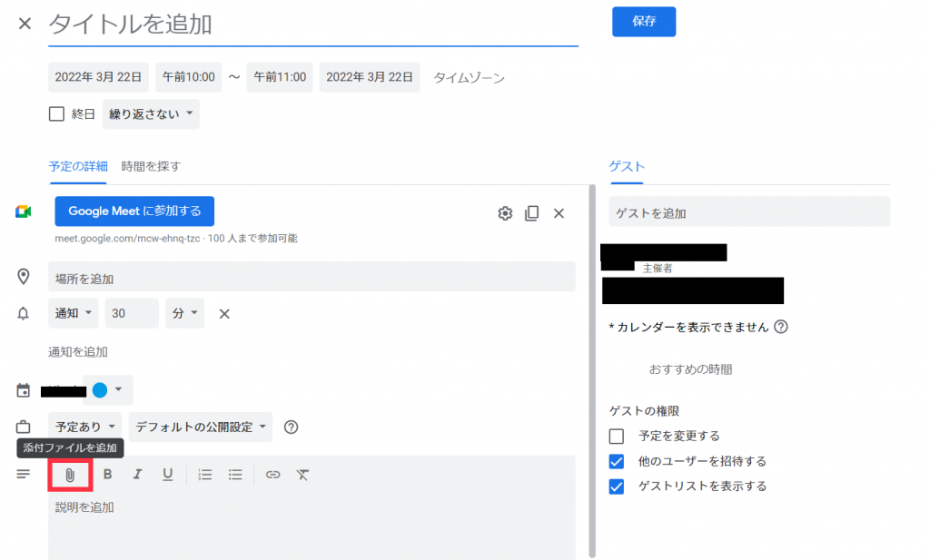The width and height of the screenshot is (930, 560).
Task: Switch to the 時間を探す tab
Action: point(151,166)
